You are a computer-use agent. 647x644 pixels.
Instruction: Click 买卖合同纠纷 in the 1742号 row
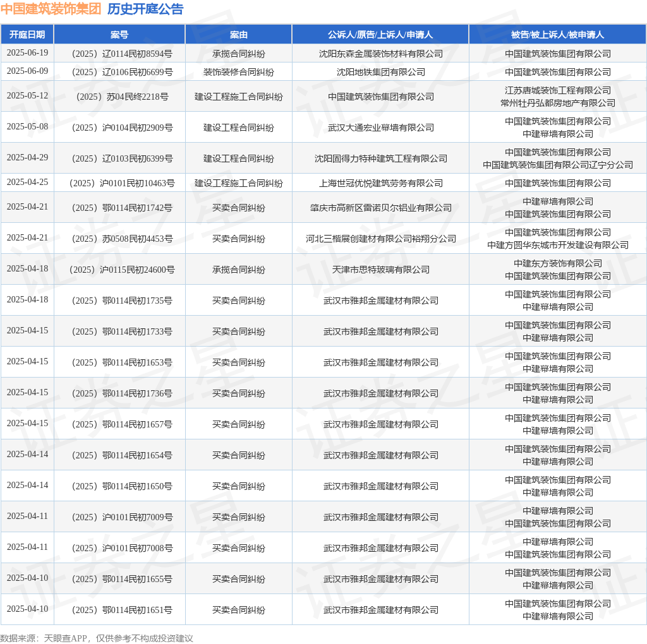click(238, 208)
